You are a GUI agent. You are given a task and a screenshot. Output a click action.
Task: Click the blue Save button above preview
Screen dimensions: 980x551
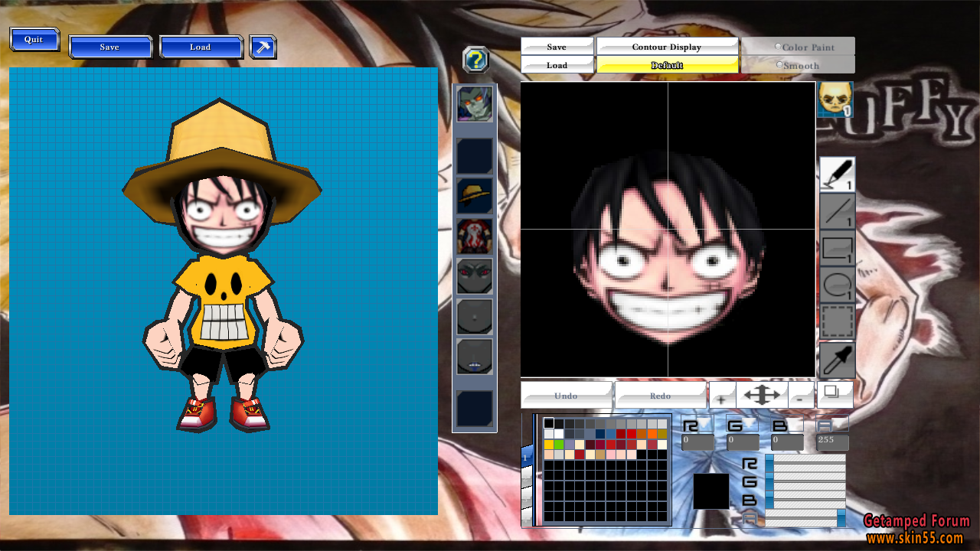tap(110, 47)
